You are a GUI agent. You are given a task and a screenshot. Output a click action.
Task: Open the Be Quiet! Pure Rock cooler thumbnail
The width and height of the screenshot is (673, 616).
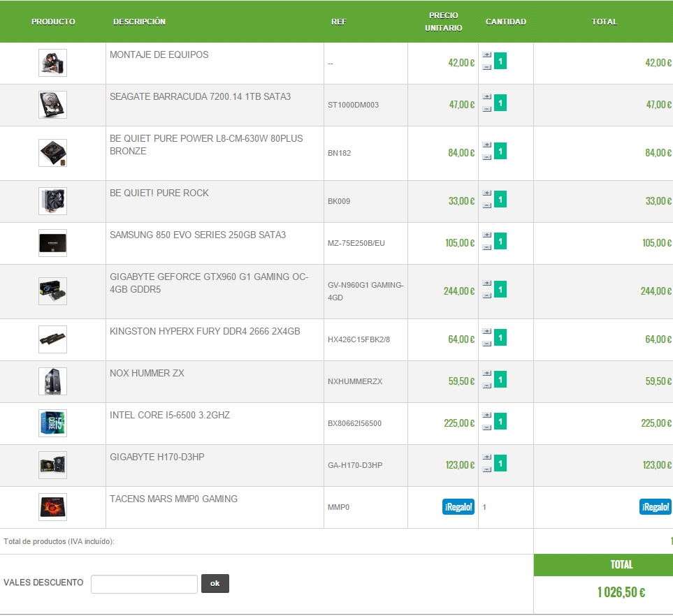(53, 200)
